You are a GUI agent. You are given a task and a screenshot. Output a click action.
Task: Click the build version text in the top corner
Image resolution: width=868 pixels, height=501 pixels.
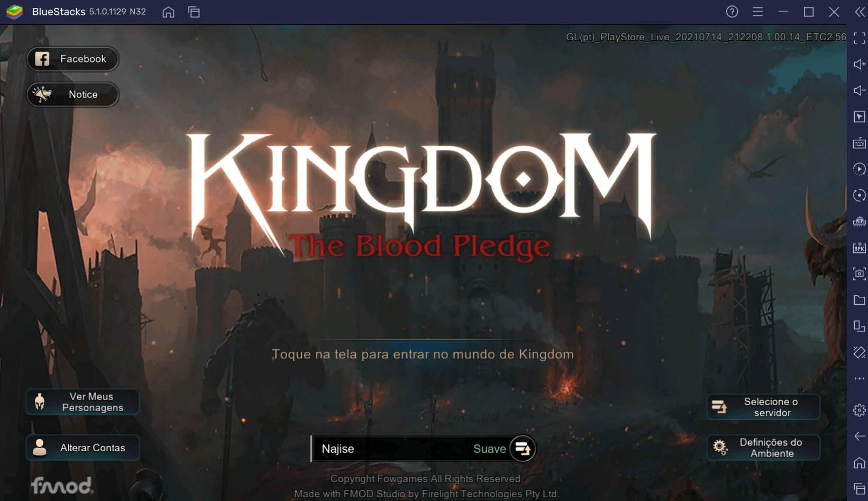706,37
